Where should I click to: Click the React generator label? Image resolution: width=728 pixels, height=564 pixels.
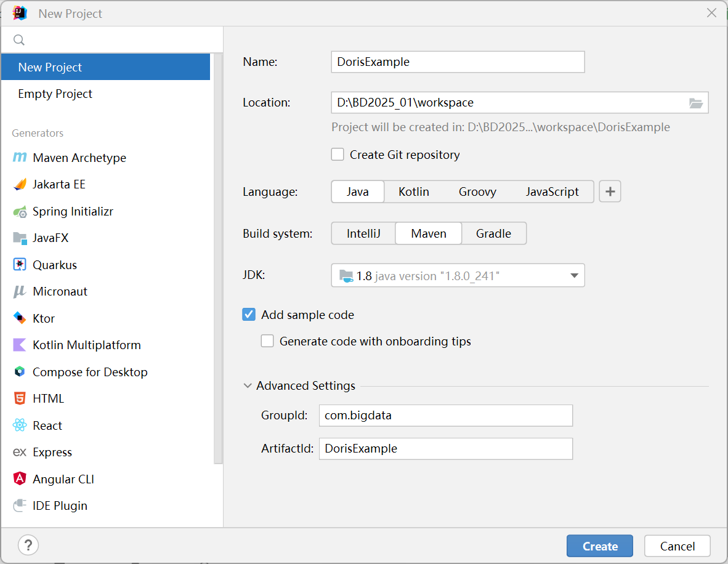click(x=47, y=425)
